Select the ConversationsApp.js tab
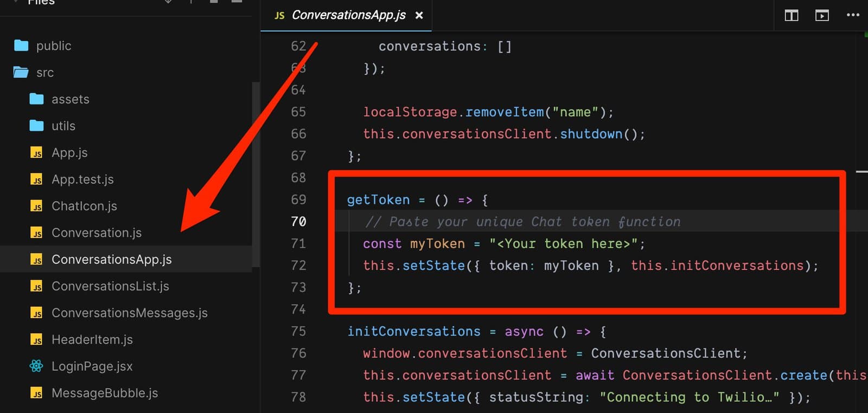Image resolution: width=868 pixels, height=413 pixels. click(x=348, y=15)
